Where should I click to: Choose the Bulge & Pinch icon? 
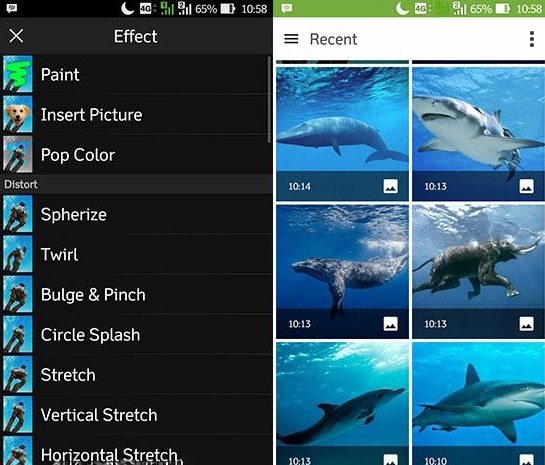point(18,294)
